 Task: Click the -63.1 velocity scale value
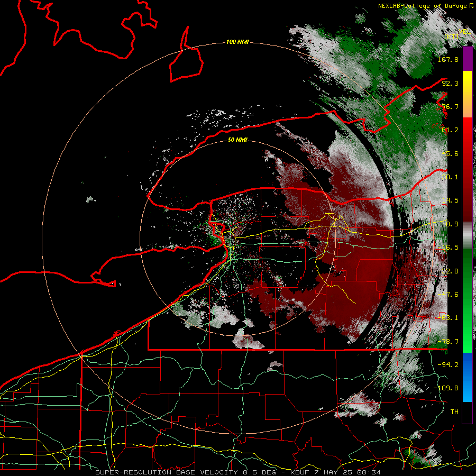(448, 318)
